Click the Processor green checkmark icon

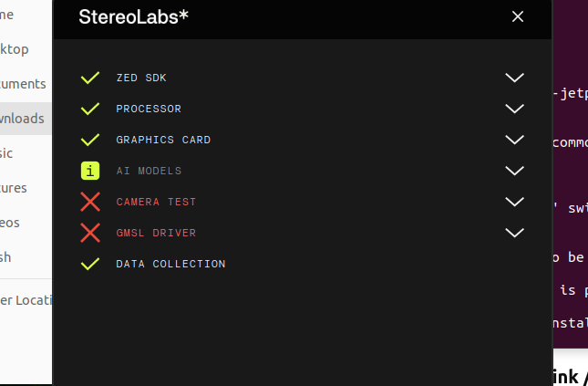[89, 109]
